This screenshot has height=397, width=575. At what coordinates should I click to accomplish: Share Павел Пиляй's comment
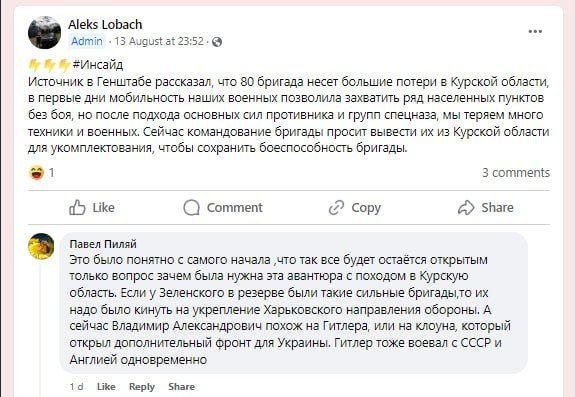coord(182,386)
